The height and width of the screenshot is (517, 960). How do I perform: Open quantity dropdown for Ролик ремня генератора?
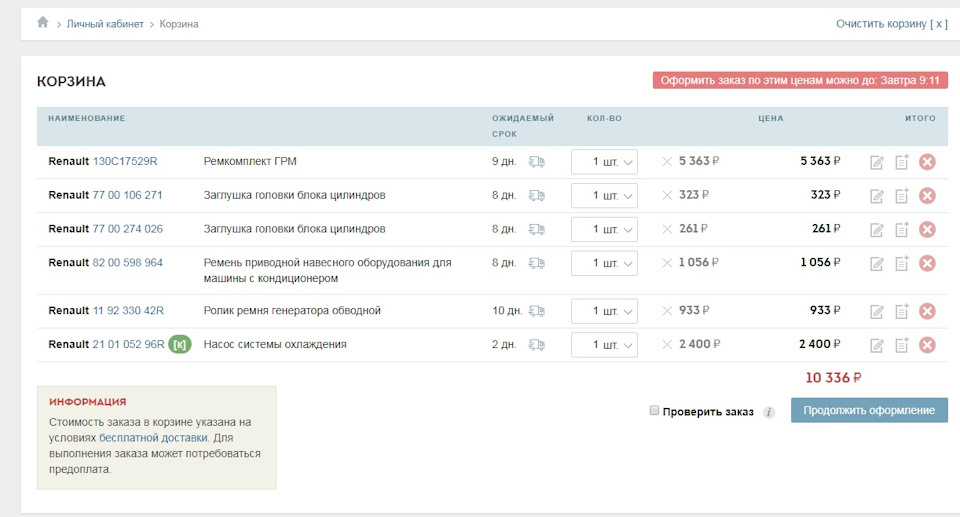point(604,311)
